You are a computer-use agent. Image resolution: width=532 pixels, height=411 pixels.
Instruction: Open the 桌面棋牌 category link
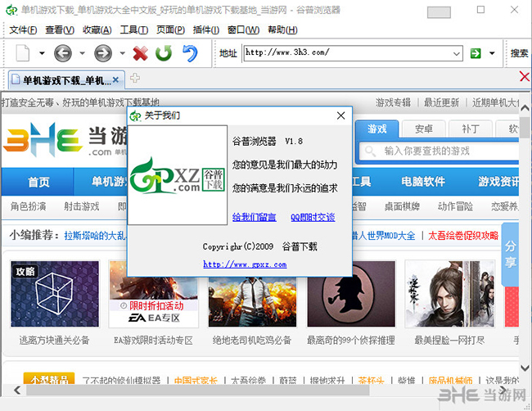[x=402, y=206]
